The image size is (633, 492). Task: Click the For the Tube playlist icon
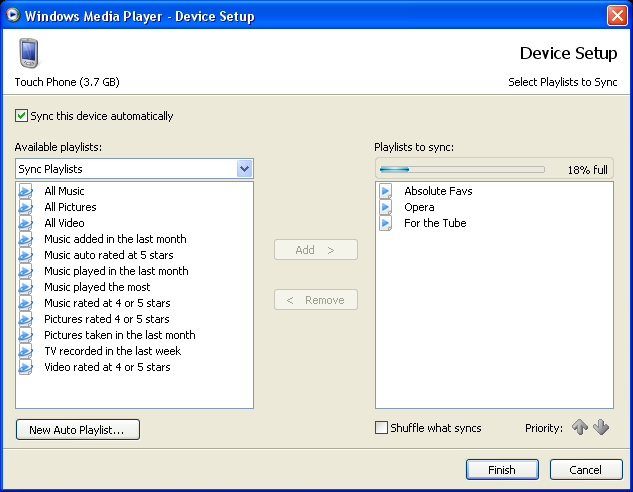point(386,223)
